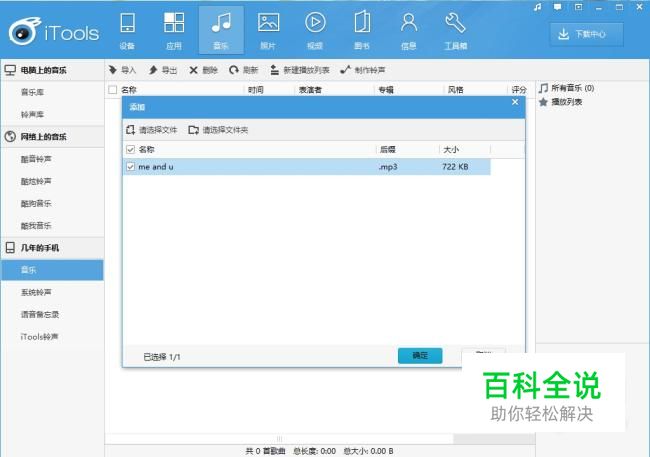Click the horizontal scrollbar at bottom
650x457 pixels.
[x=279, y=438]
